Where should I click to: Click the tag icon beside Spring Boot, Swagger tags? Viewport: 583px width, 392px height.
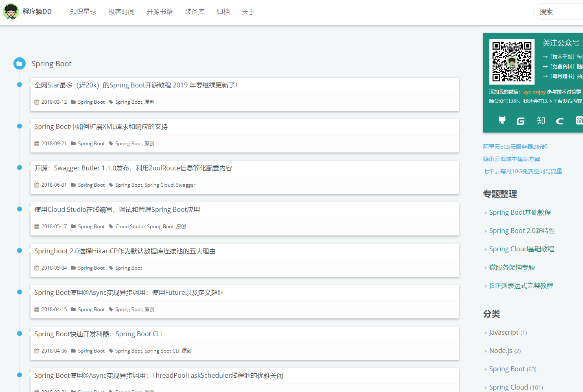(x=110, y=185)
